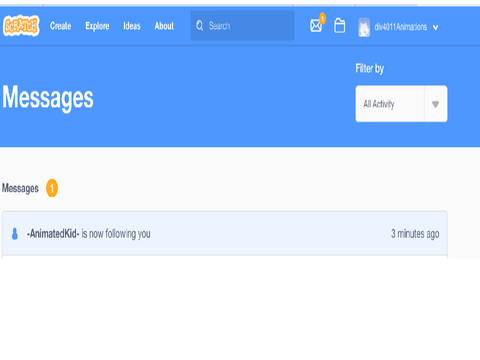
Task: Click the small Messages section heading
Action: (20, 188)
